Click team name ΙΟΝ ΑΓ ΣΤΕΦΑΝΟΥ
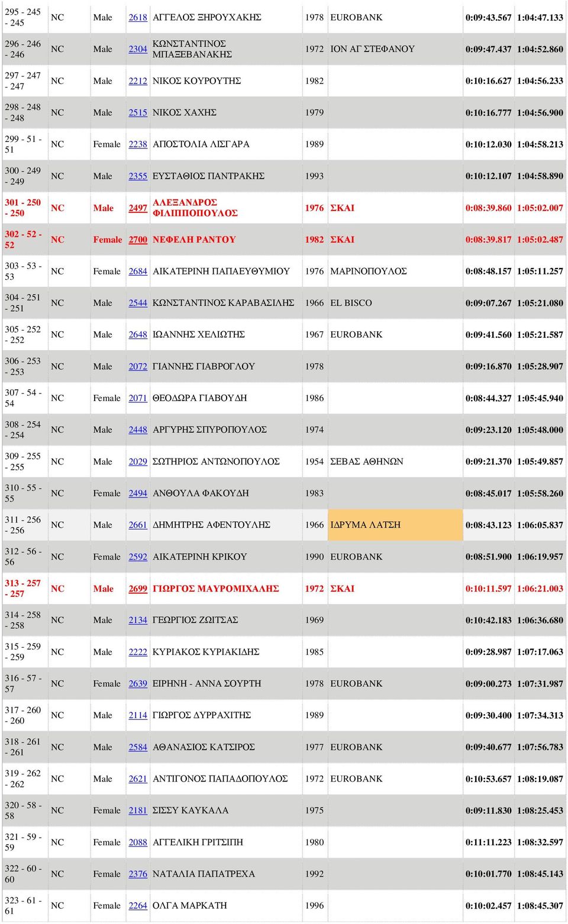The width and height of the screenshot is (568, 924). coord(372,49)
